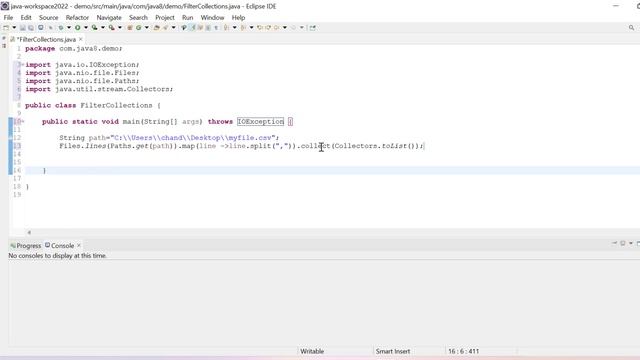The height and width of the screenshot is (360, 640).
Task: Click 'Writable' in the status bar
Action: (x=312, y=351)
